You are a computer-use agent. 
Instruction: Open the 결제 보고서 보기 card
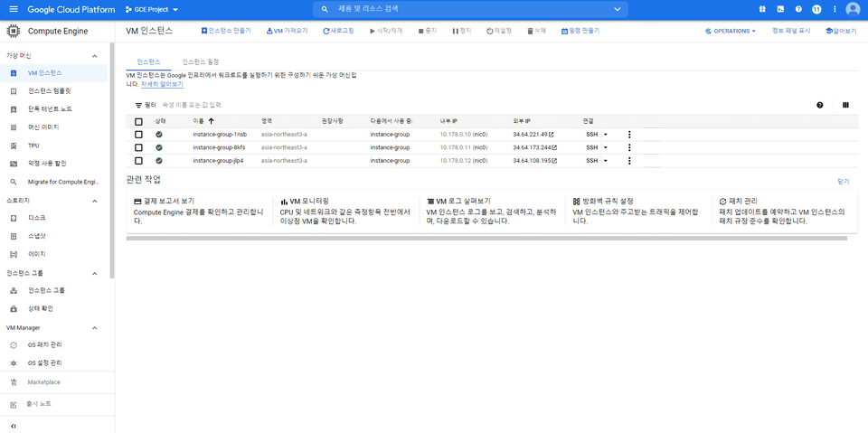tap(199, 211)
